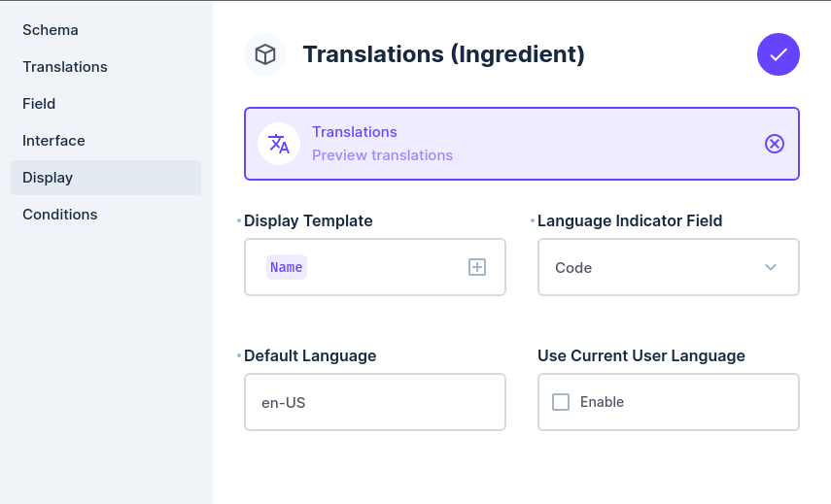Open the Translations section in the sidebar
Image resolution: width=831 pixels, height=504 pixels.
tap(106, 67)
